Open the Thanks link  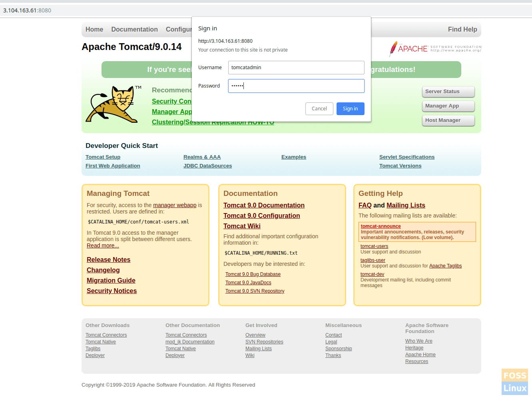tap(333, 355)
